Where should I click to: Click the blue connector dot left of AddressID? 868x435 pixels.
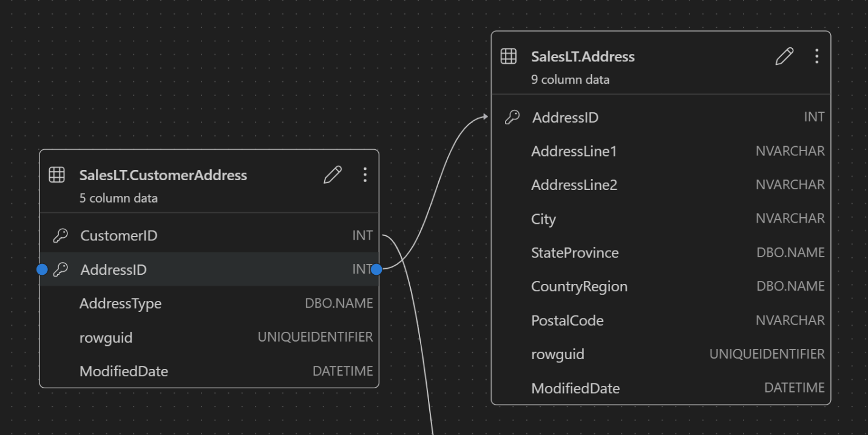pyautogui.click(x=42, y=269)
